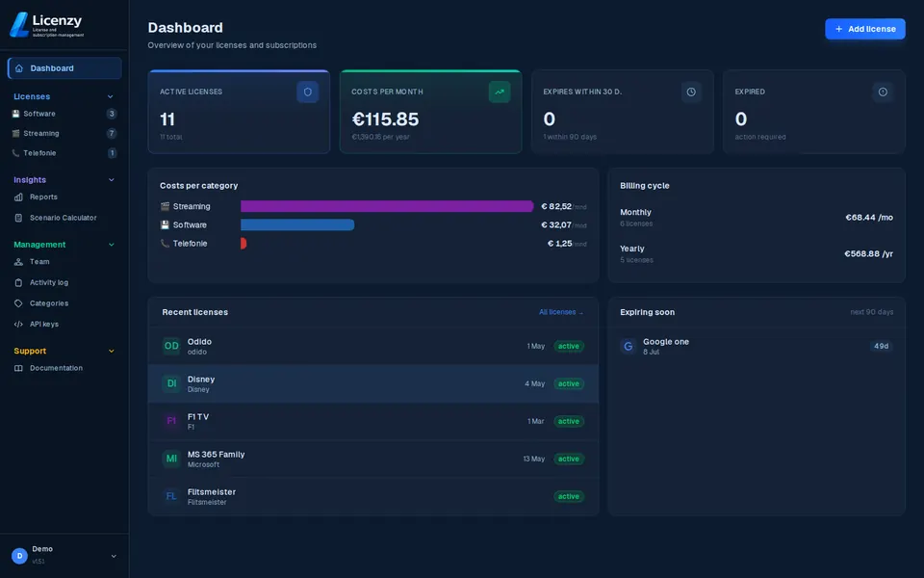Click the Team people icon
Image resolution: width=924 pixels, height=578 pixels.
18,262
